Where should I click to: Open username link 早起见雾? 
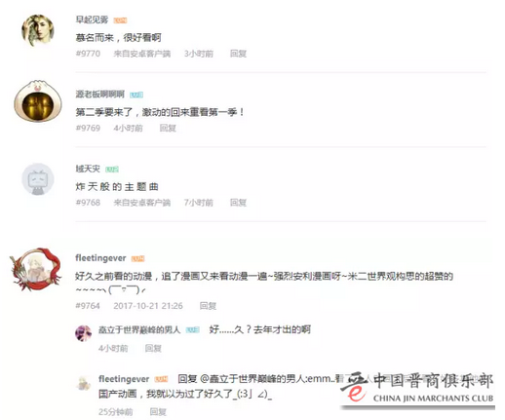[x=92, y=19]
